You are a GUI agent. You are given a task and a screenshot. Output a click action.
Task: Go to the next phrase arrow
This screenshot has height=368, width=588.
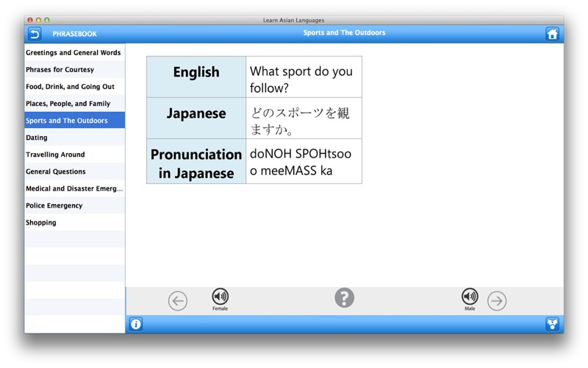click(x=497, y=301)
